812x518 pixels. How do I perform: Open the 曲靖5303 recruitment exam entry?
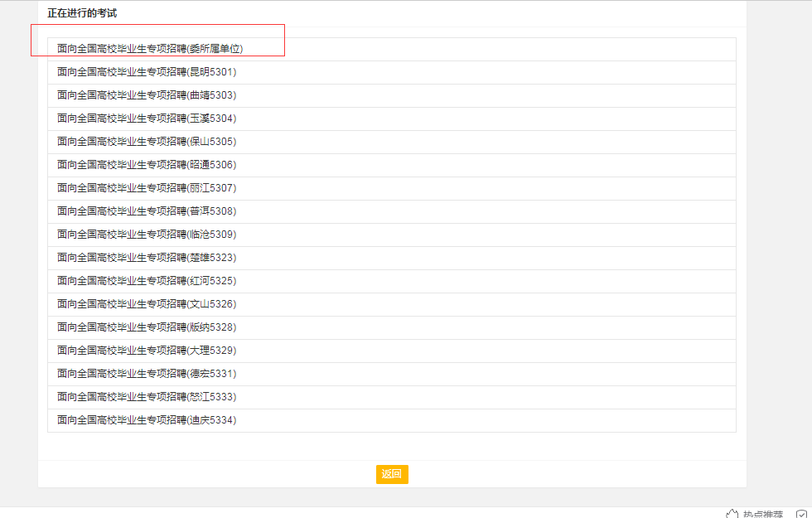tap(147, 95)
